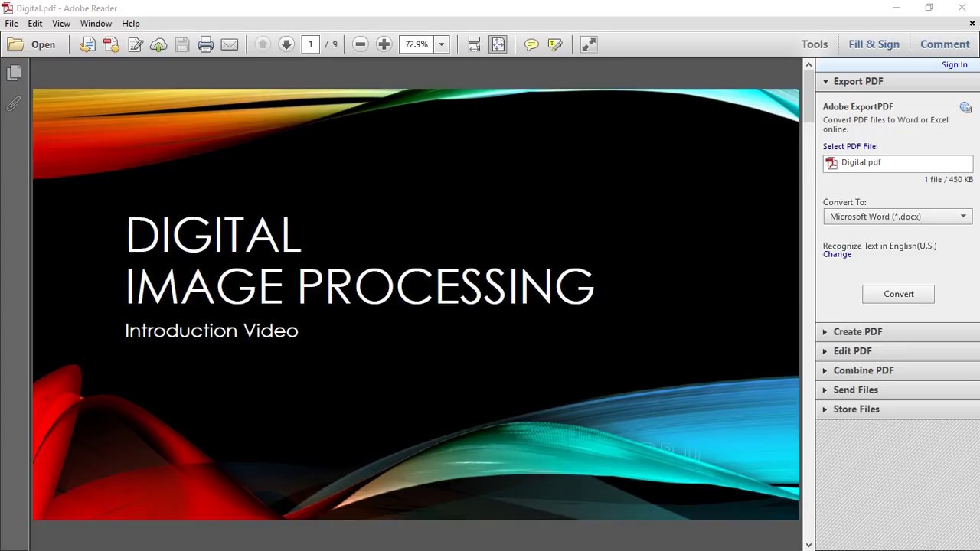Click the sign and add text icon
This screenshot has height=551, width=980.
pos(136,44)
